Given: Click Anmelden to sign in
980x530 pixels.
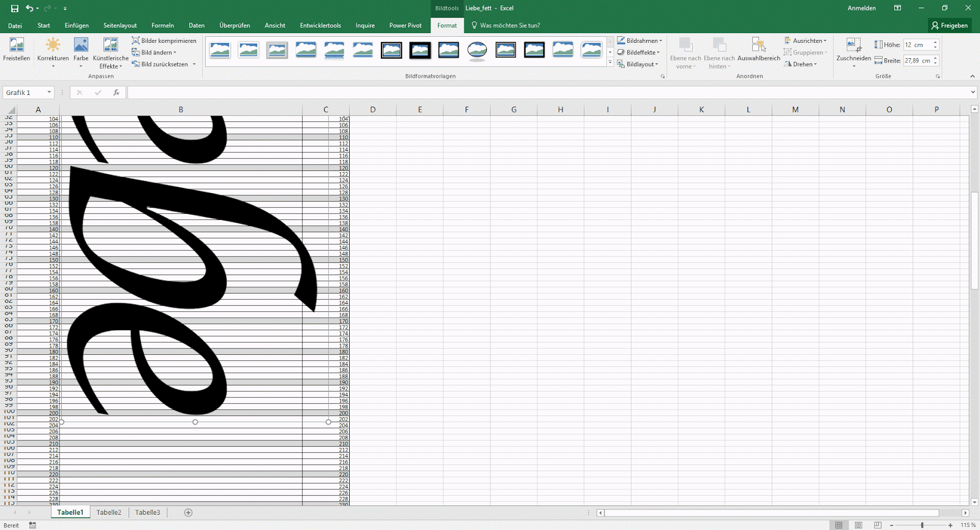Looking at the screenshot, I should pyautogui.click(x=862, y=9).
